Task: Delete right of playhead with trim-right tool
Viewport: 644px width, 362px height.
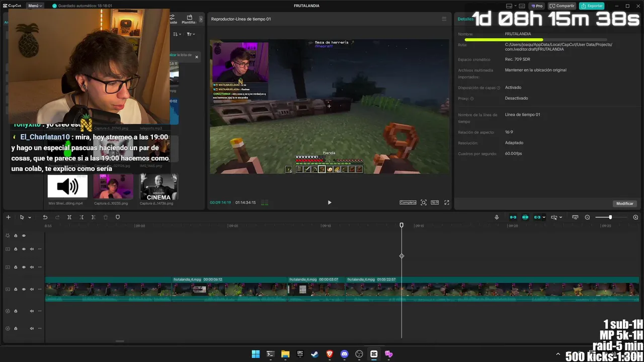Action: coord(94,217)
